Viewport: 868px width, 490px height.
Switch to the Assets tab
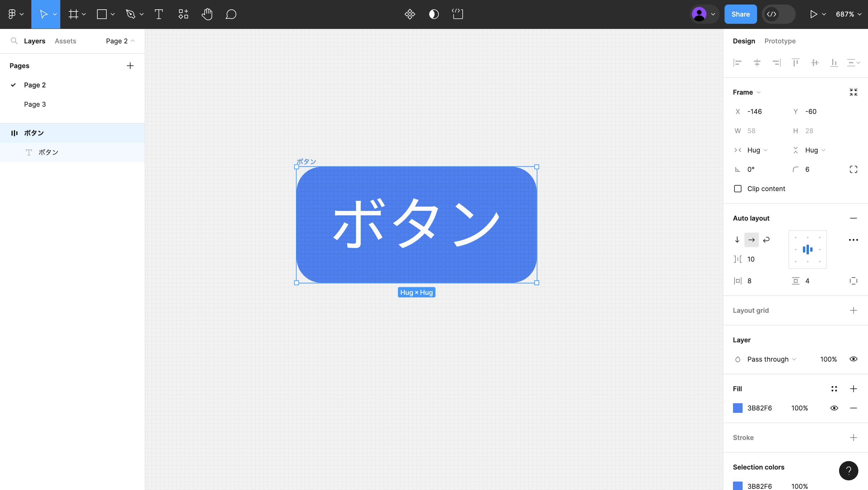(65, 41)
